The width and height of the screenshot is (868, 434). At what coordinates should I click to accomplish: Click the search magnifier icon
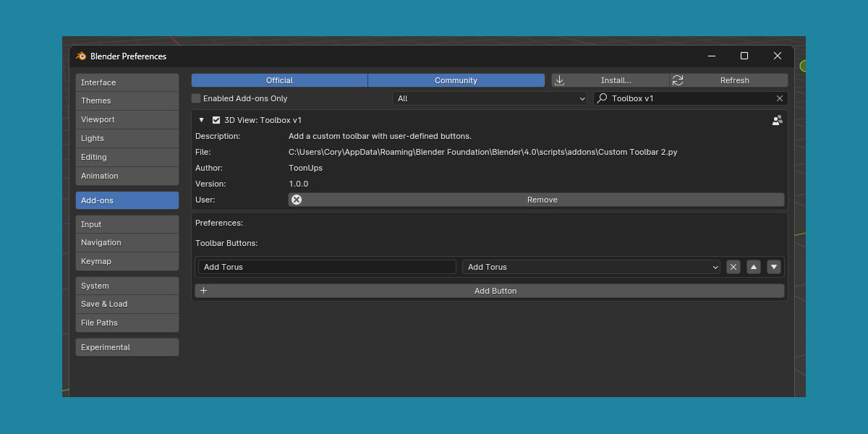(602, 98)
